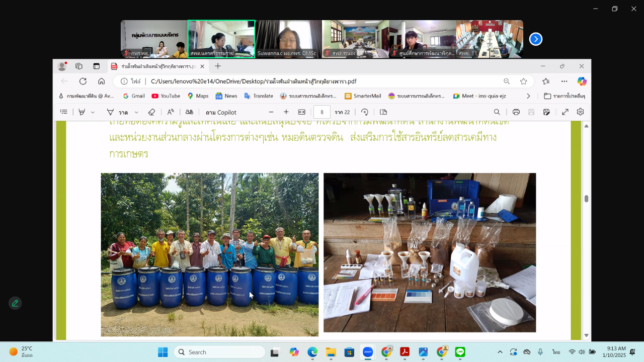Toggle the table of contents sidebar
This screenshot has height=362, width=644.
click(x=64, y=112)
